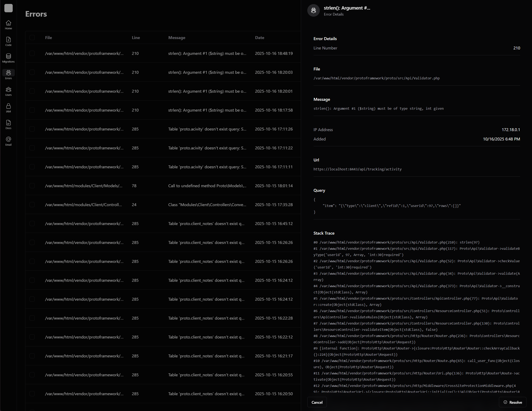The height and width of the screenshot is (411, 532).
Task: Click the app logo at top left
Action: coord(9,8)
